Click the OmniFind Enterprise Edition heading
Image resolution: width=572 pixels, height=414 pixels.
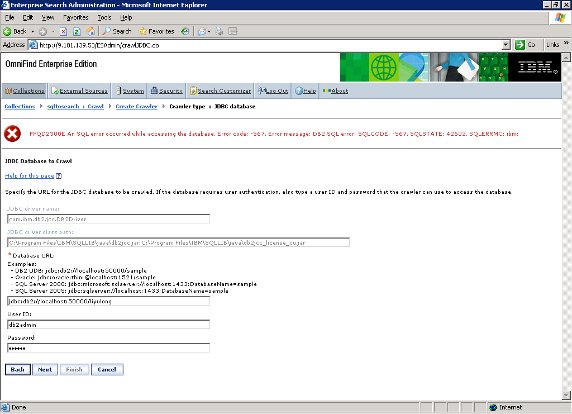coord(51,64)
